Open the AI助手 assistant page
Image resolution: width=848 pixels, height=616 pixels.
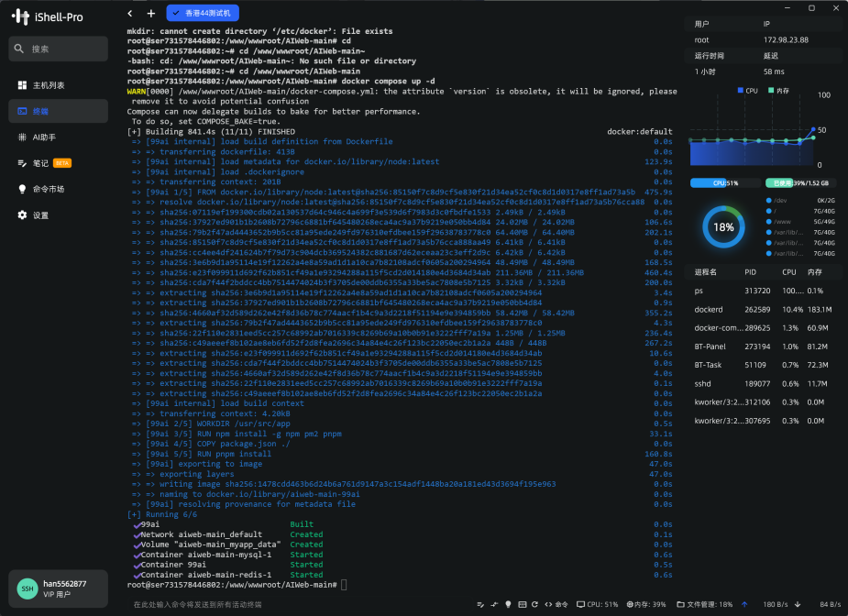59,137
